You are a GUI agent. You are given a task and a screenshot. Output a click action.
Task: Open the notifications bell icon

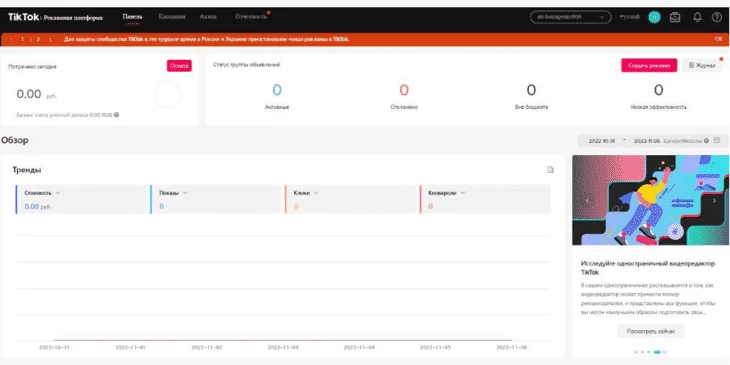click(697, 17)
